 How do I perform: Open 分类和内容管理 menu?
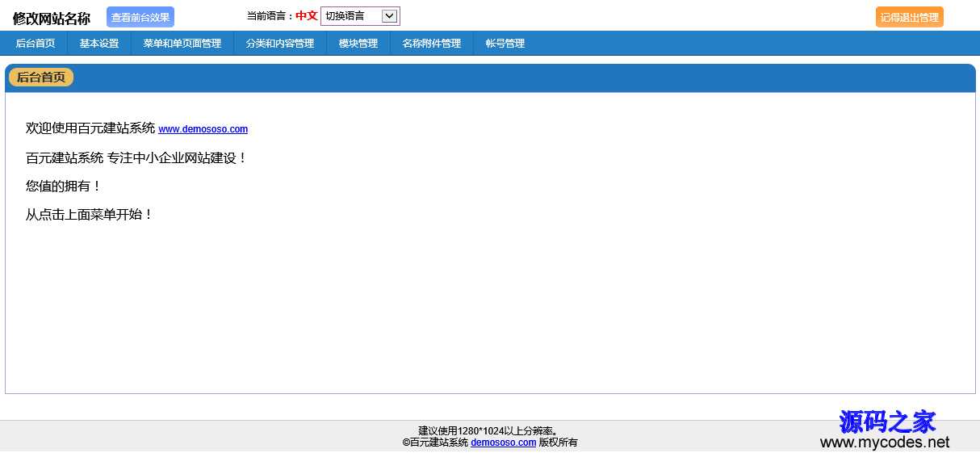pyautogui.click(x=280, y=44)
